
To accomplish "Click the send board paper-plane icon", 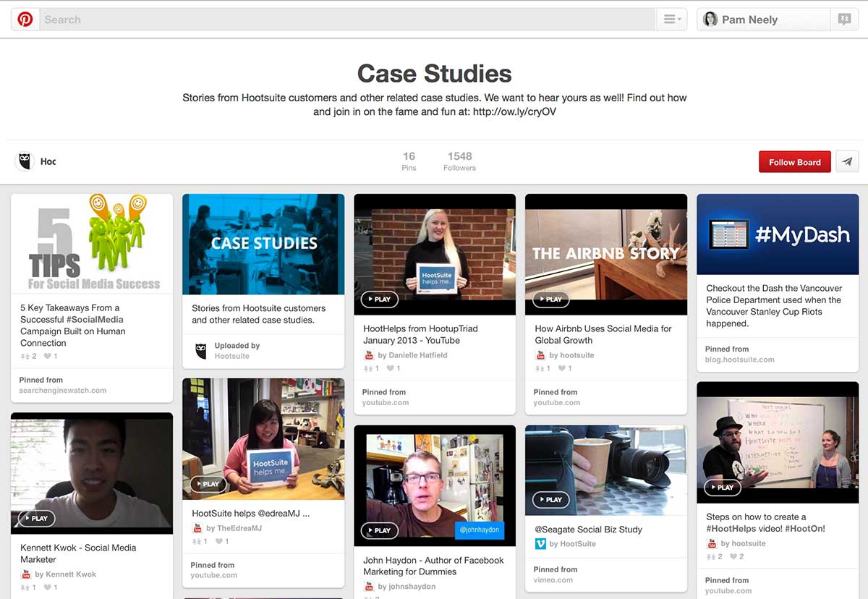I will [x=847, y=162].
